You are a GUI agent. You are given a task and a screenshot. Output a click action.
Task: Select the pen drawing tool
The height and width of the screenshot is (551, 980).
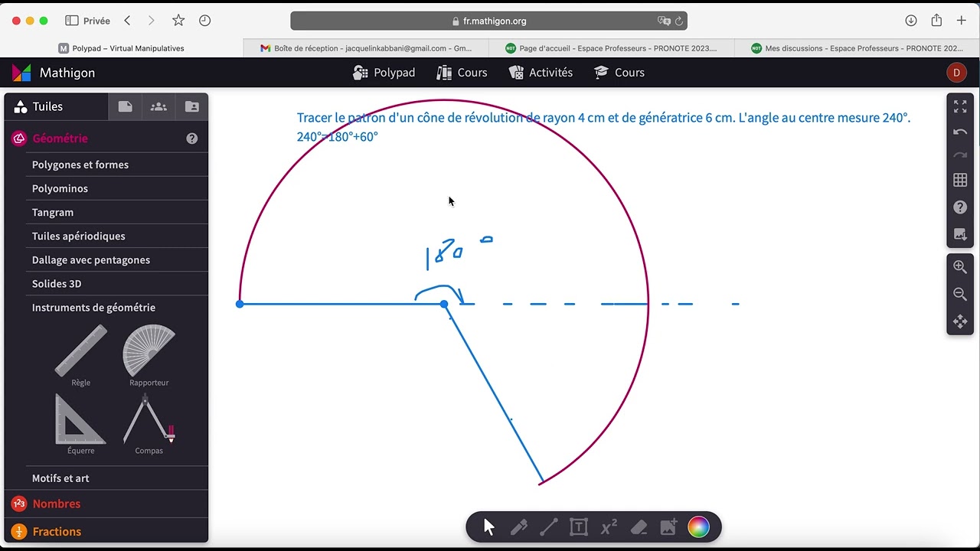[x=519, y=527]
